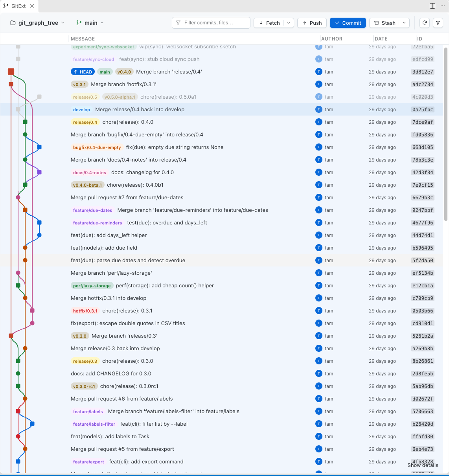Focus the Filter commits search field

[x=211, y=23]
